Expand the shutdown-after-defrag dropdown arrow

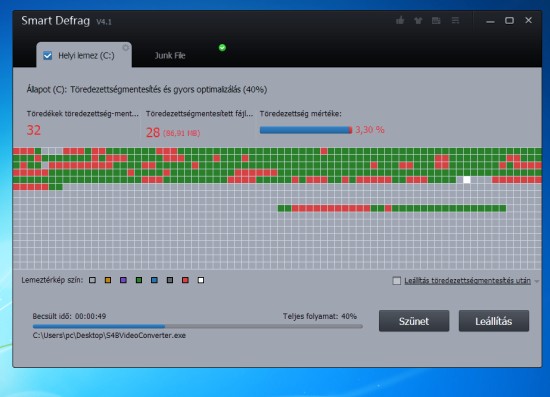click(537, 281)
